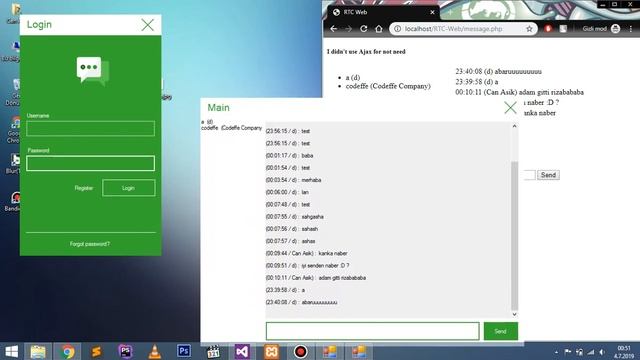This screenshot has height=360, width=640.
Task: Open PhpStorm from the taskbar
Action: point(125,351)
